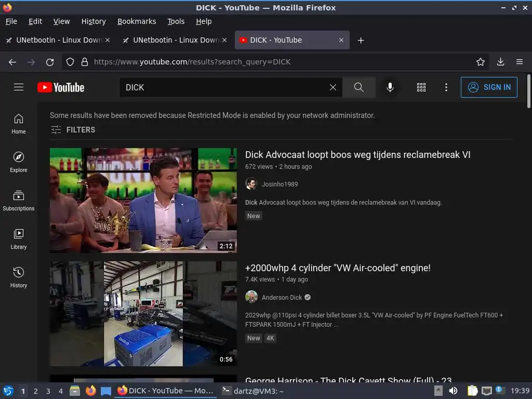
Task: Open Subscriptions in the sidebar
Action: click(19, 201)
